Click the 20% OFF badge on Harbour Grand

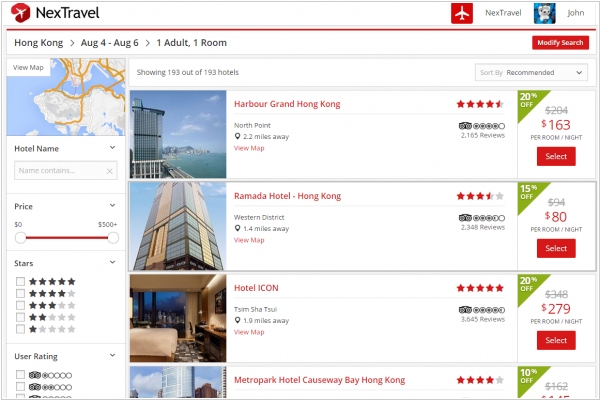527,101
